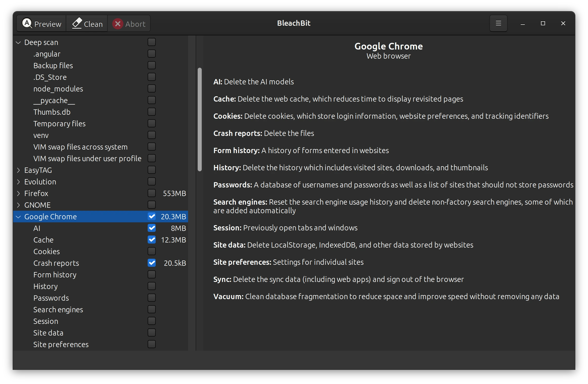Minimize the BleachBit window

point(523,23)
